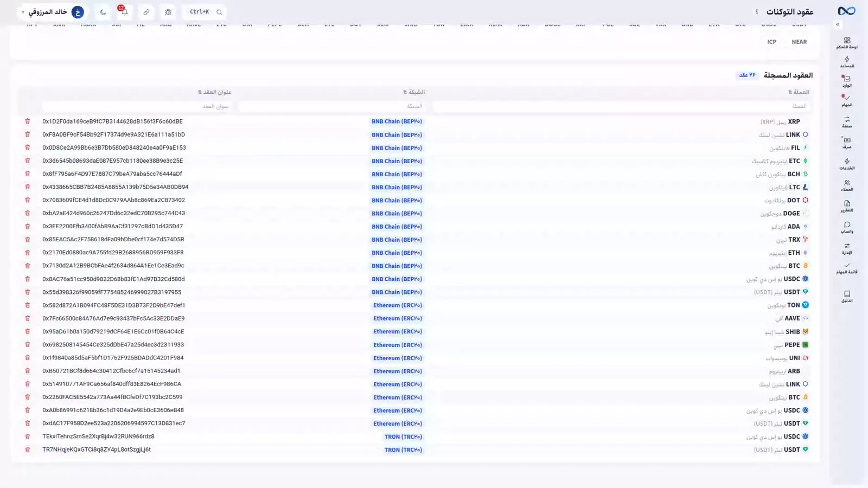Select the NEAR token chip

pos(799,42)
